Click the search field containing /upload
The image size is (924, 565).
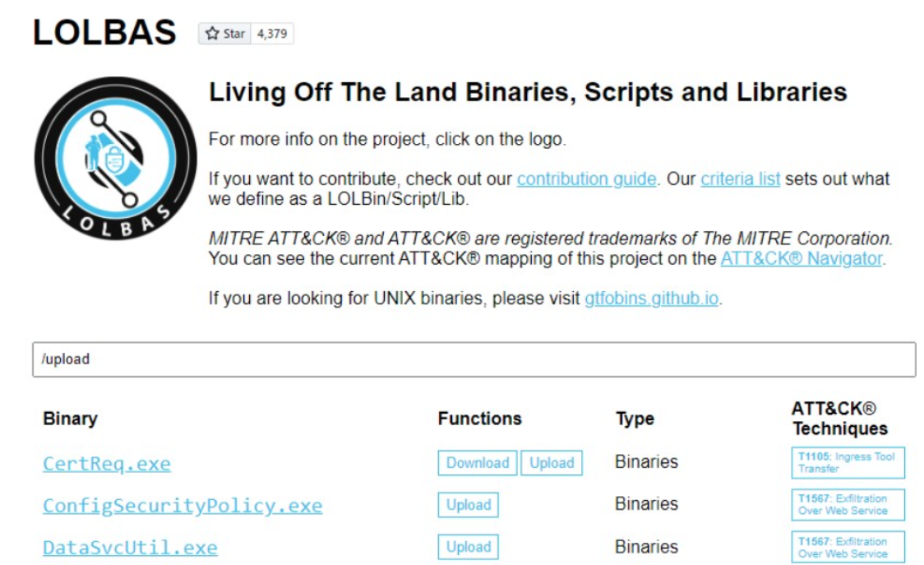474,359
